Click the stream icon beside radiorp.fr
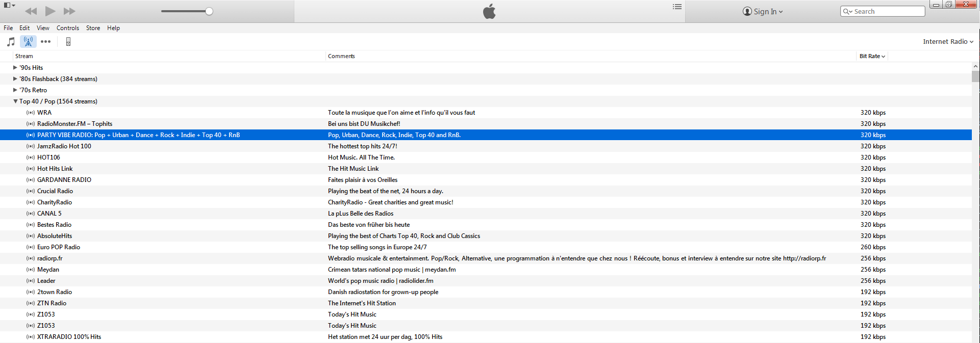The width and height of the screenshot is (980, 343). (x=31, y=258)
